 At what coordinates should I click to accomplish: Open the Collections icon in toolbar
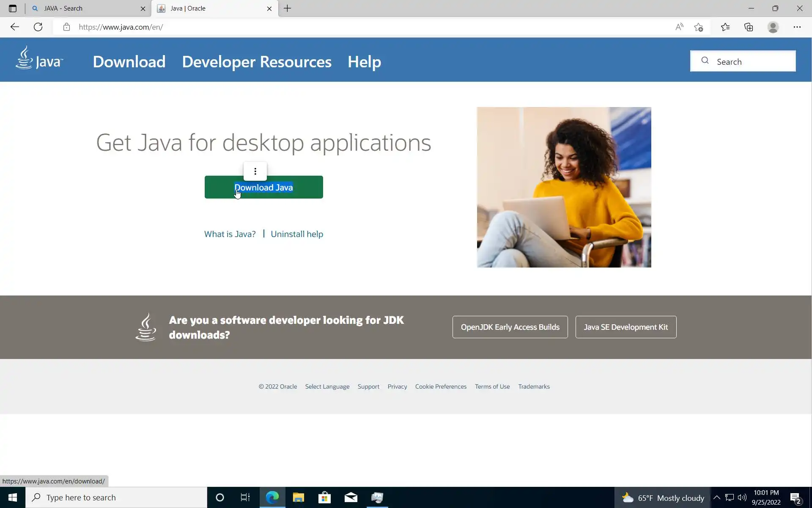[749, 27]
